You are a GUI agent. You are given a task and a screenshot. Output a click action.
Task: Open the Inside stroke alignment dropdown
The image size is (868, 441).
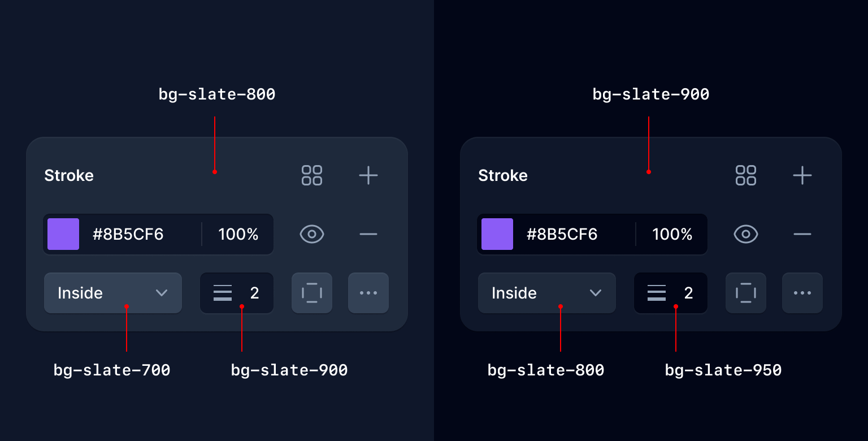pyautogui.click(x=113, y=293)
